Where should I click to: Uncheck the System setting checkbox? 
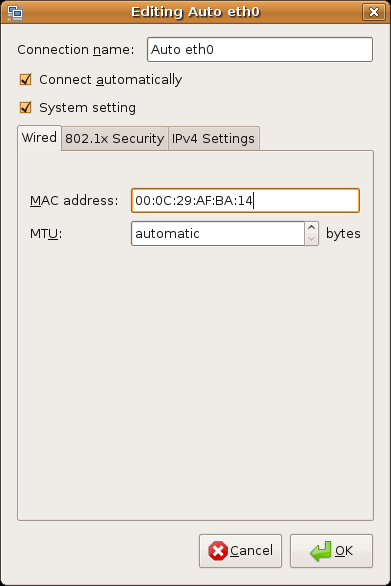pyautogui.click(x=25, y=108)
